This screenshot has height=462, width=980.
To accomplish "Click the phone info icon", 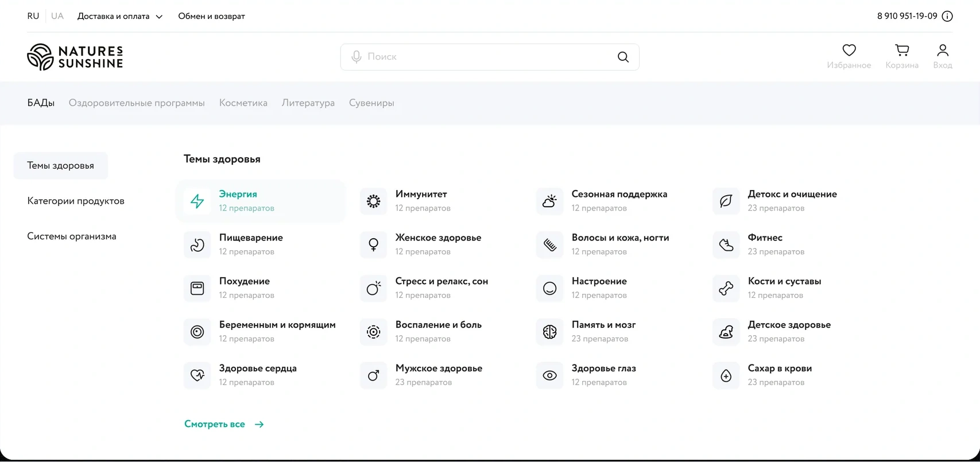I will coord(947,16).
